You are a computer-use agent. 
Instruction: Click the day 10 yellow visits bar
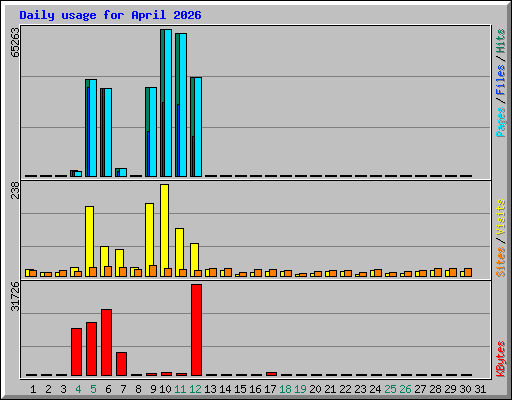pos(164,230)
